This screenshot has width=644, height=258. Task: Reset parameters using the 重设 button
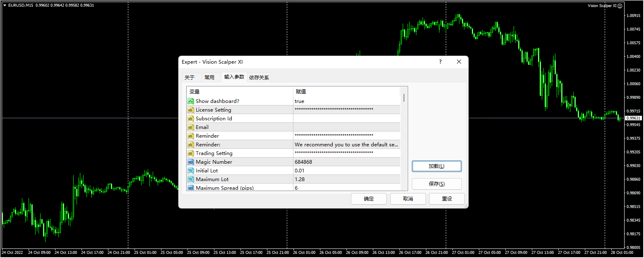447,199
